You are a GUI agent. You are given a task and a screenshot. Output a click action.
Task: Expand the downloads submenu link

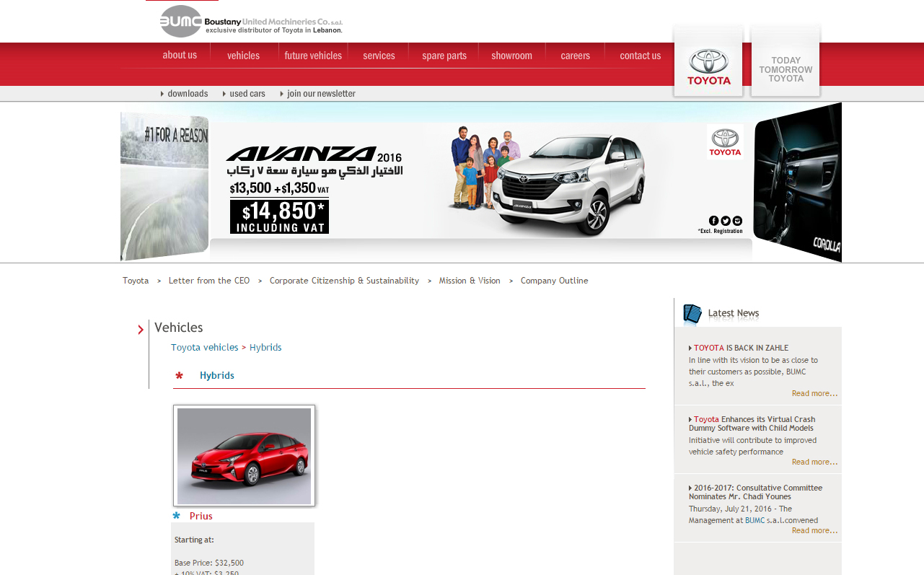(188, 94)
